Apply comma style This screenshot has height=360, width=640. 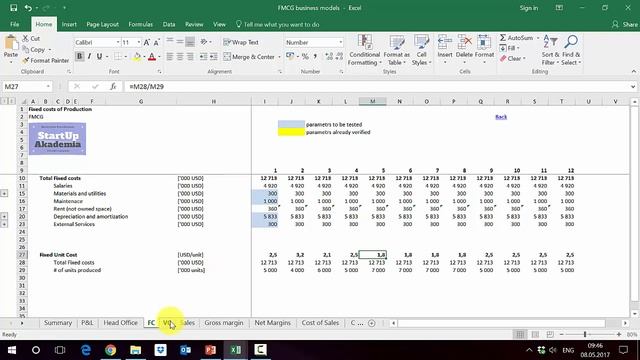coord(315,57)
